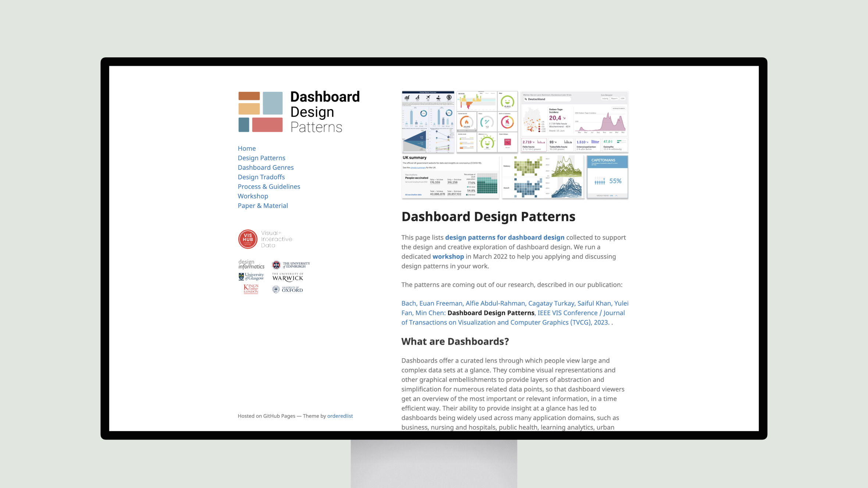Click the Visual+Interactive Data hub icon
The image size is (868, 488).
coord(249,239)
